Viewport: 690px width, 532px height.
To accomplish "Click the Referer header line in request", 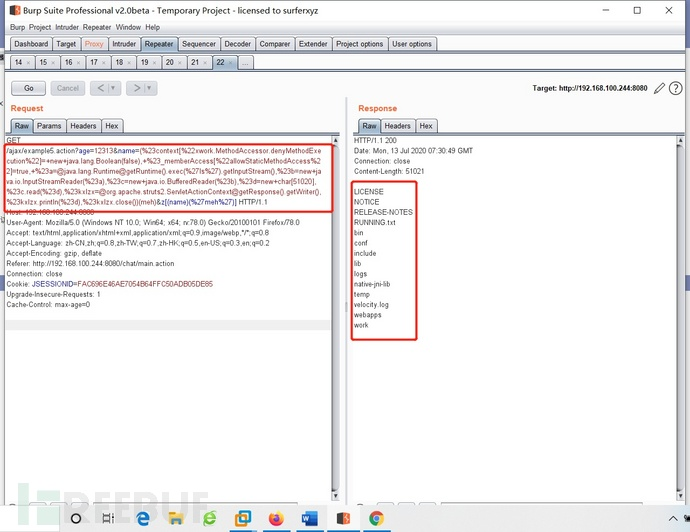I will click(90, 264).
